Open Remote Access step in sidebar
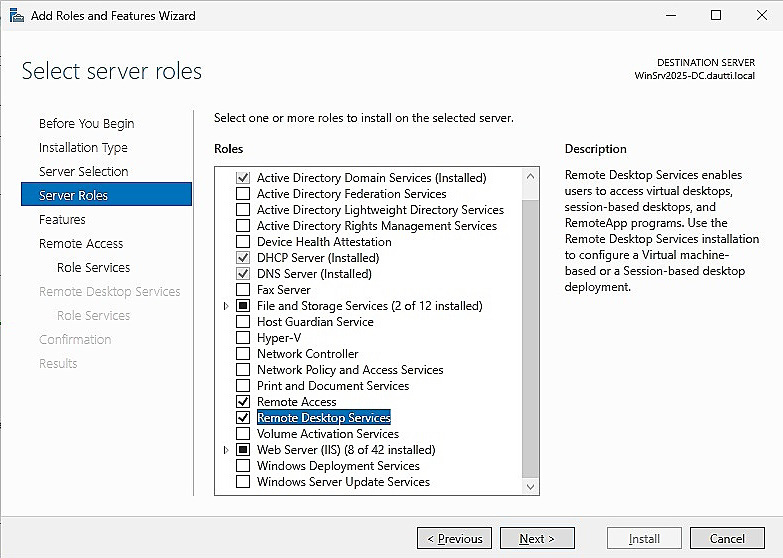The width and height of the screenshot is (783, 558). (81, 243)
